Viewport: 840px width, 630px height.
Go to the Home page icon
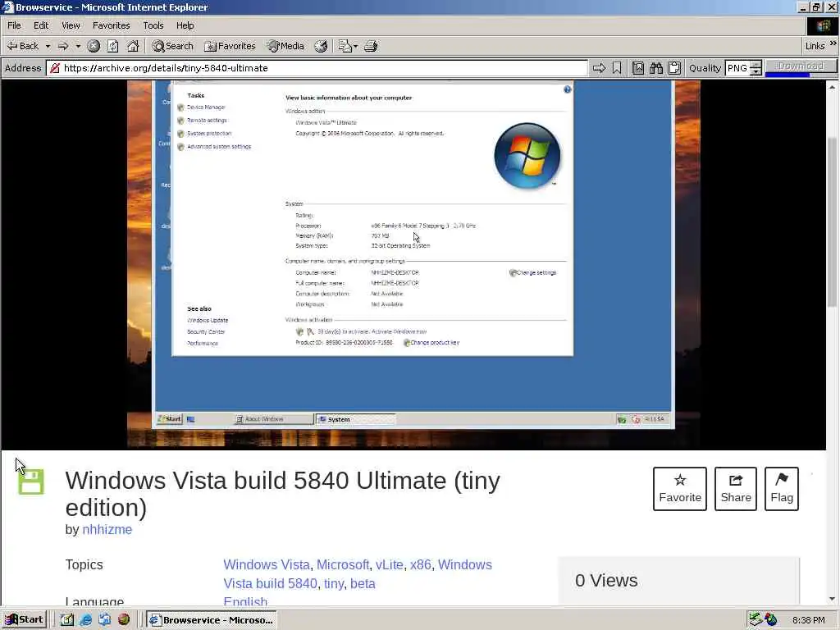(133, 46)
